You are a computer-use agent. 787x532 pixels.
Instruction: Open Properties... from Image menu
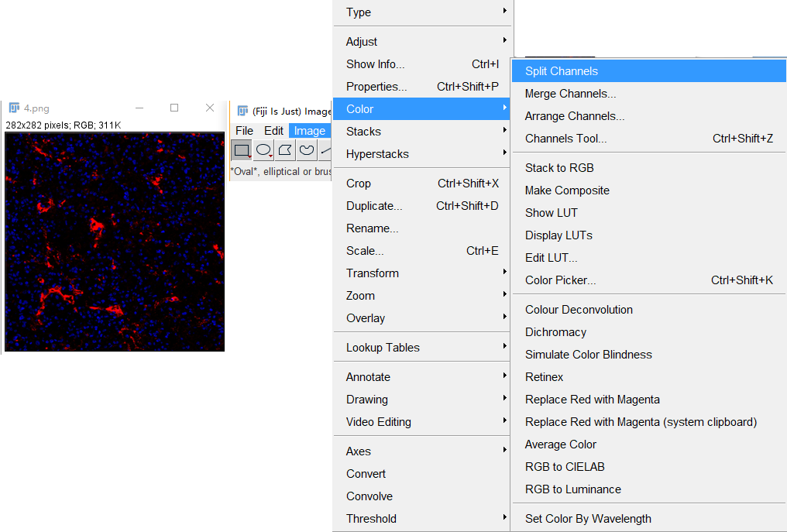point(421,86)
